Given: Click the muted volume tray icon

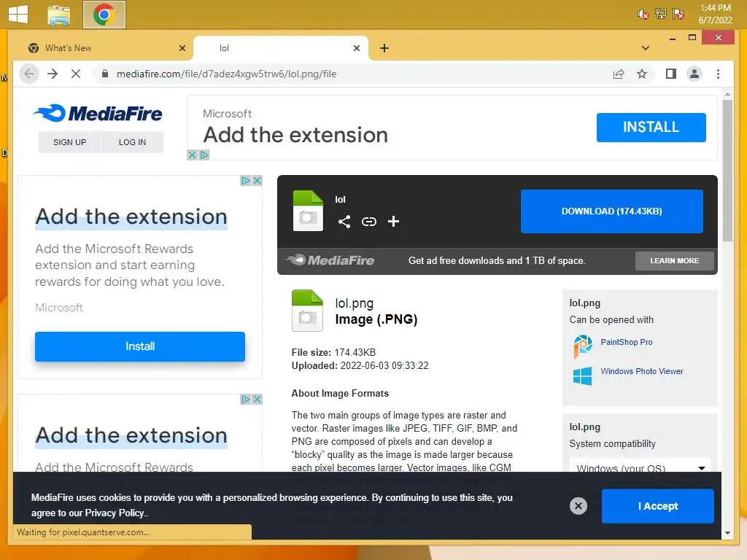Looking at the screenshot, I should pyautogui.click(x=643, y=15).
